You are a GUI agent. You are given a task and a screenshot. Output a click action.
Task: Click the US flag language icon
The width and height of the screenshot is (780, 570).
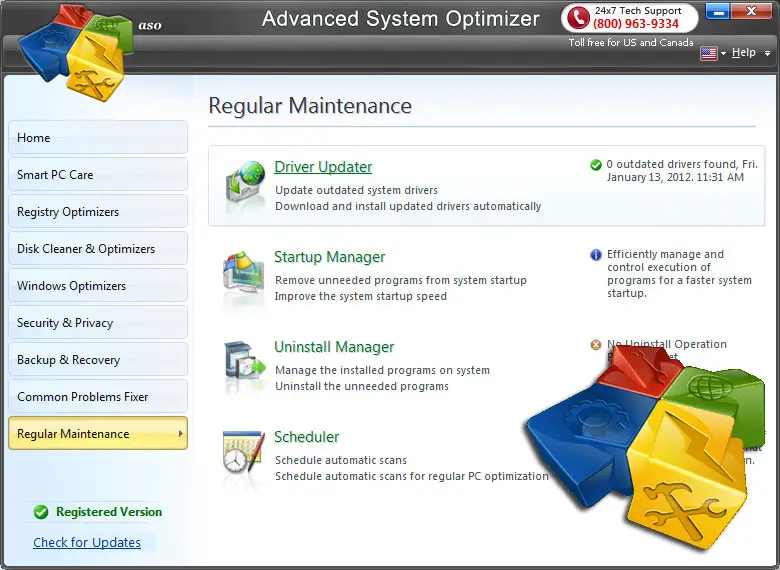708,53
